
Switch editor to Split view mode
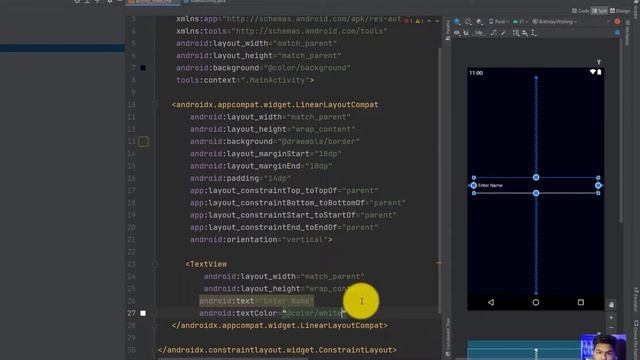point(599,11)
